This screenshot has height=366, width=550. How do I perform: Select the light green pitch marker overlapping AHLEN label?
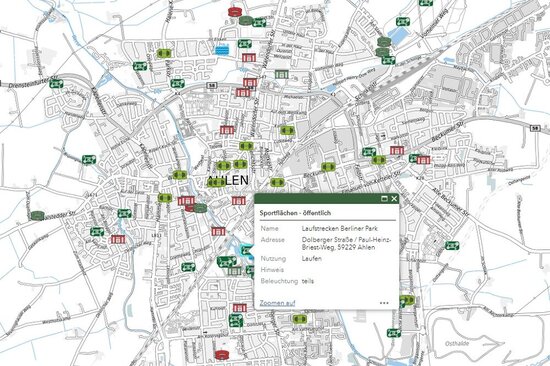216,182
